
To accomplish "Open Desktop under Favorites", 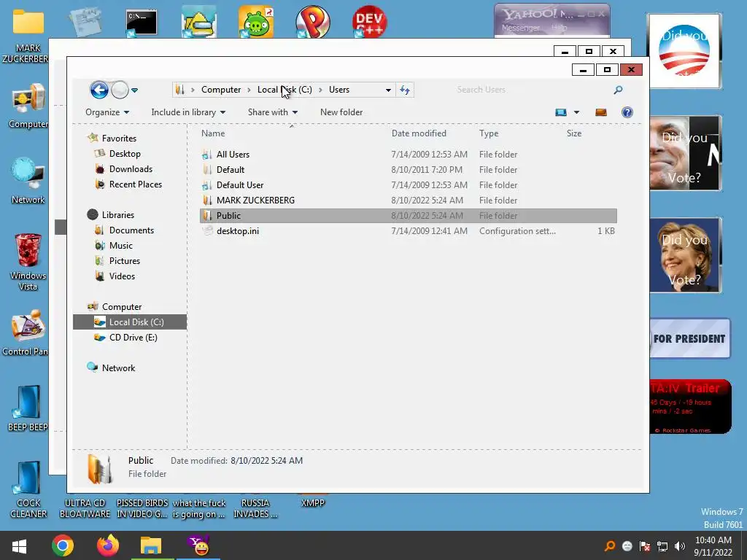I will click(x=125, y=154).
